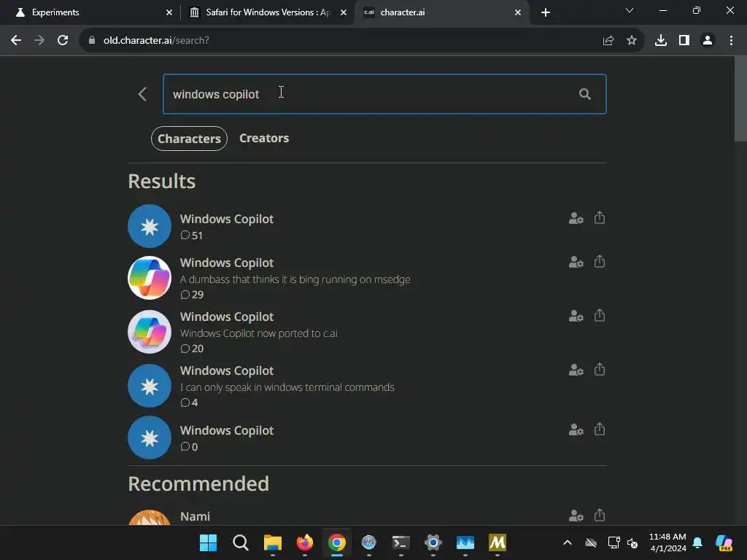747x560 pixels.
Task: Click creator icon for Nami character
Action: (x=576, y=516)
